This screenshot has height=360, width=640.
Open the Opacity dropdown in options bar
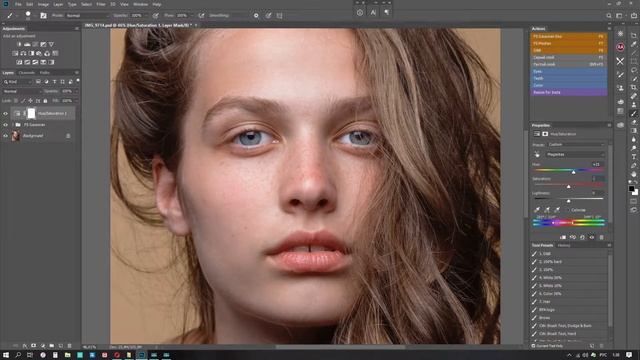[x=138, y=16]
